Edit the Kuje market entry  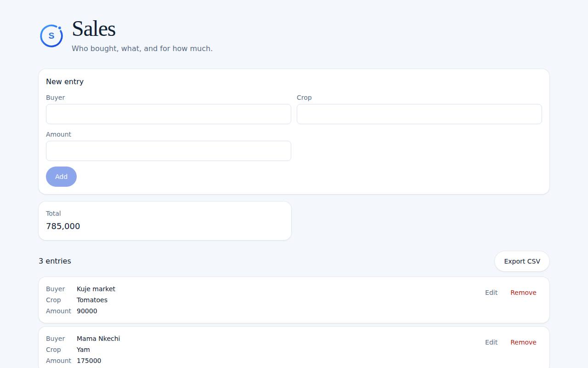pos(492,293)
